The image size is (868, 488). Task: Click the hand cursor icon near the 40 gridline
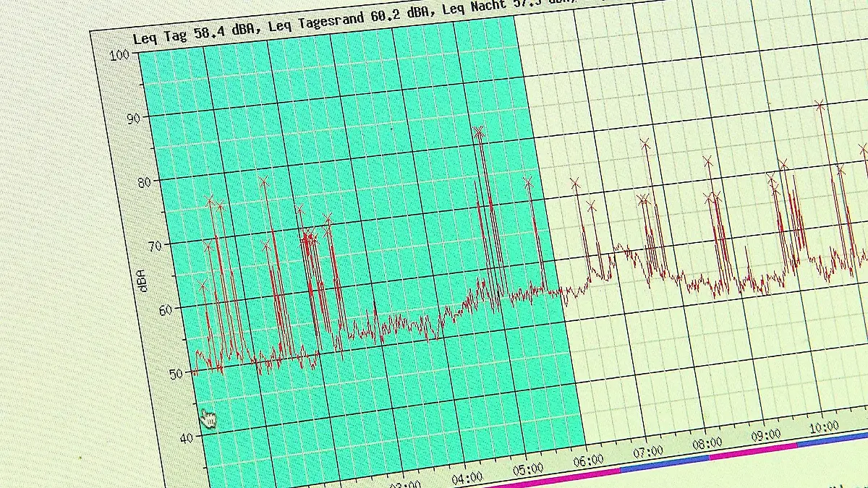click(x=208, y=419)
